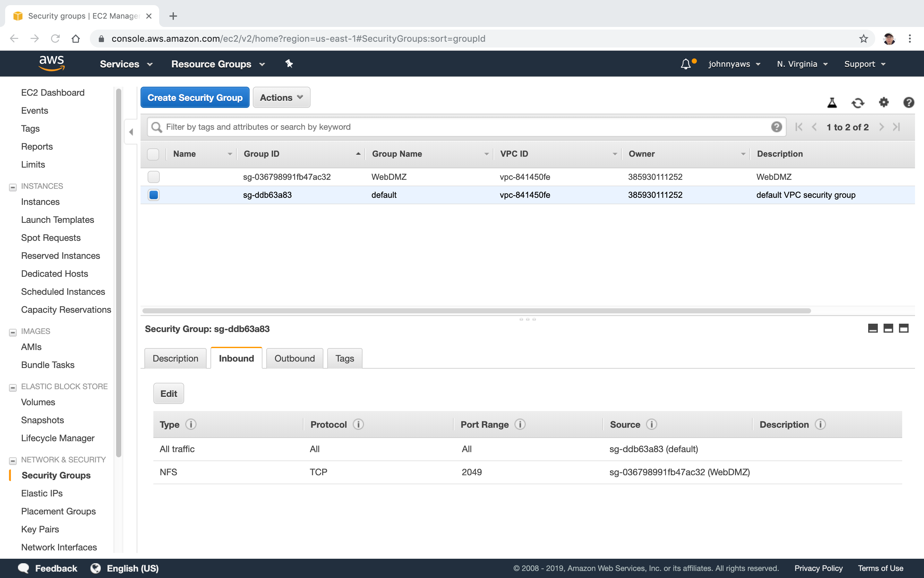
Task: Click the browser home icon
Action: [76, 39]
